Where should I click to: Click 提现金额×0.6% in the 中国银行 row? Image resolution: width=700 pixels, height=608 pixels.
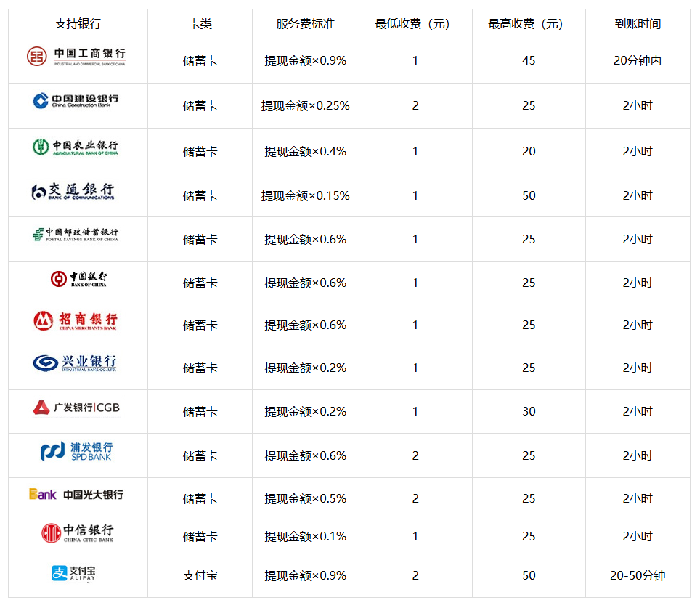pyautogui.click(x=306, y=283)
